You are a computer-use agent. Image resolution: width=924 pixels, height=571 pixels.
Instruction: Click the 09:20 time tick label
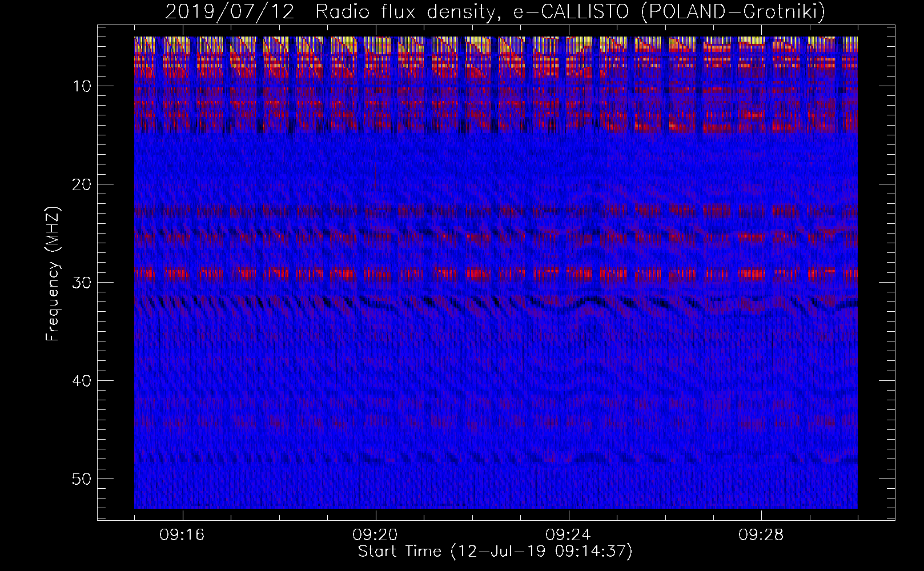(375, 535)
